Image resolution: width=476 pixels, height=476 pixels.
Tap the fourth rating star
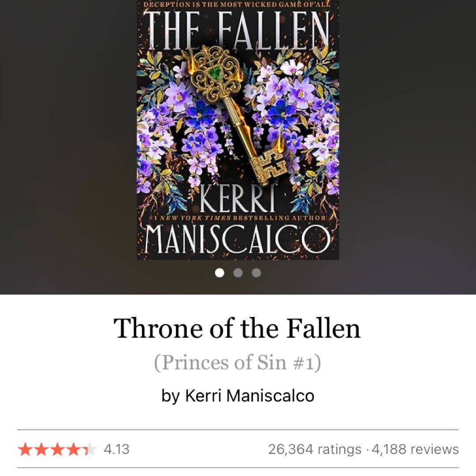(73, 449)
